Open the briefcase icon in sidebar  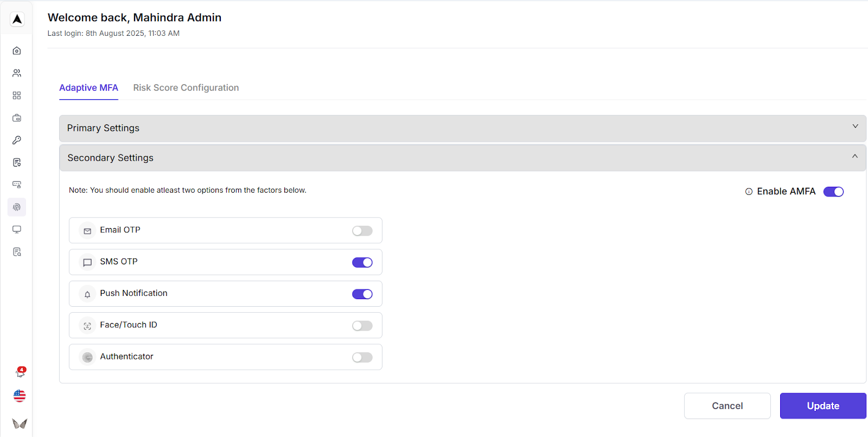pos(17,118)
